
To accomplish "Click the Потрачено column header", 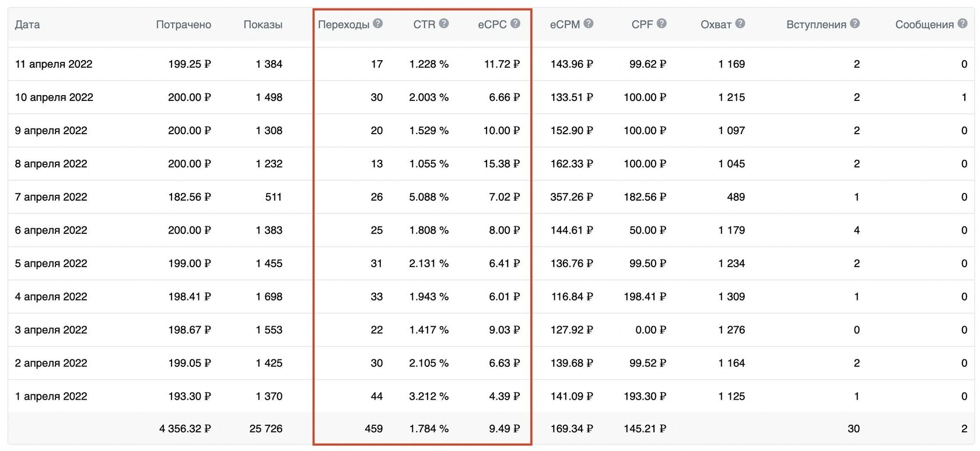I will click(183, 25).
